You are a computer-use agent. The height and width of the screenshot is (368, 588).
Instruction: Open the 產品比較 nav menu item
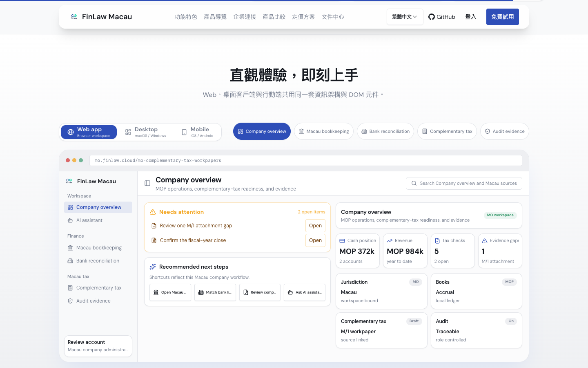pos(274,17)
